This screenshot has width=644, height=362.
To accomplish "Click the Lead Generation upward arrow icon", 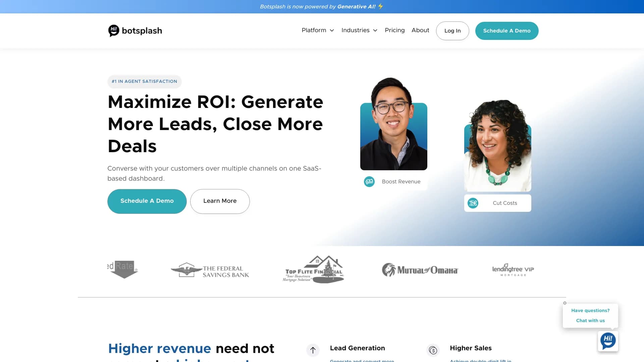I will [x=313, y=350].
